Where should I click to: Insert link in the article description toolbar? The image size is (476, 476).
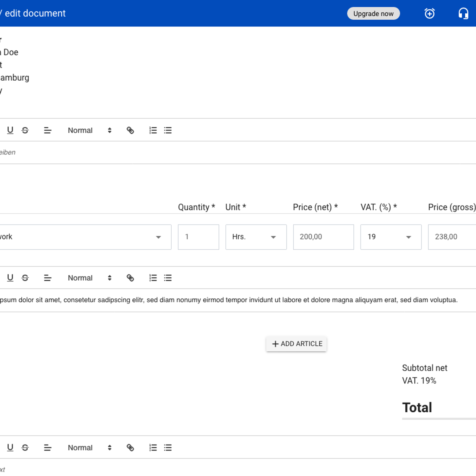130,278
